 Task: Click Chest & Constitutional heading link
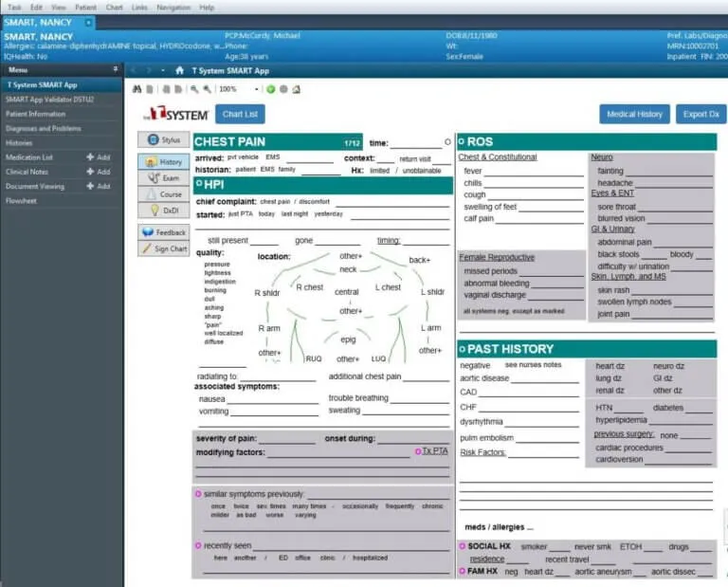(x=498, y=157)
